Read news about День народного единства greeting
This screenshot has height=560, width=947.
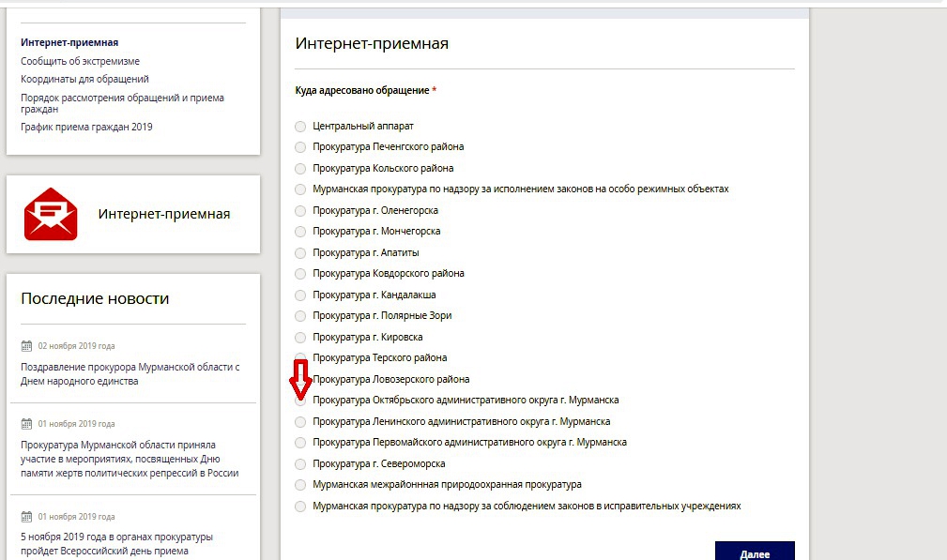[x=130, y=374]
